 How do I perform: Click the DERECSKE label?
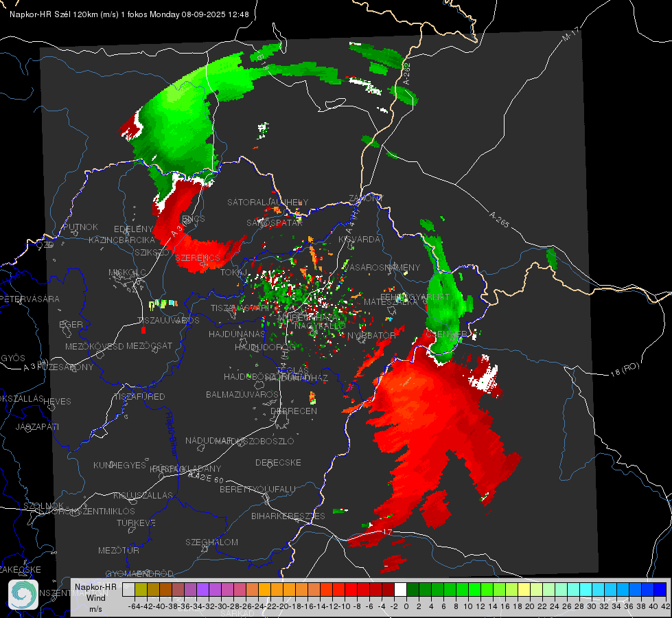pyautogui.click(x=278, y=462)
